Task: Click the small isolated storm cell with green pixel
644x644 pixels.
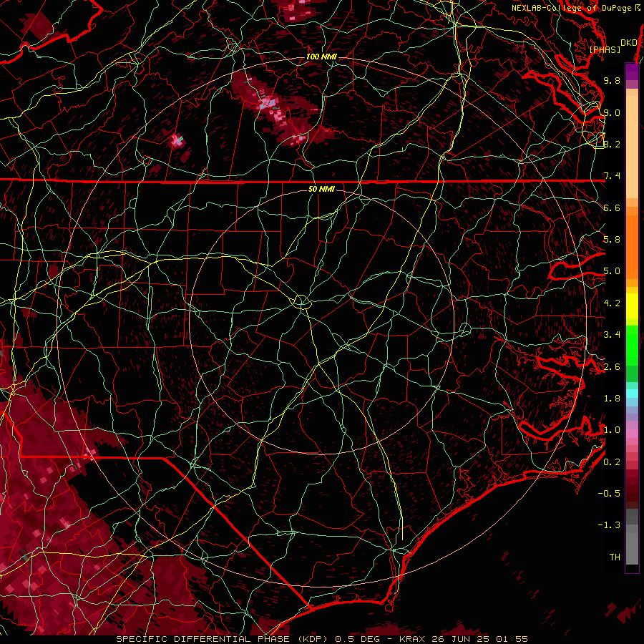Action: tap(177, 141)
